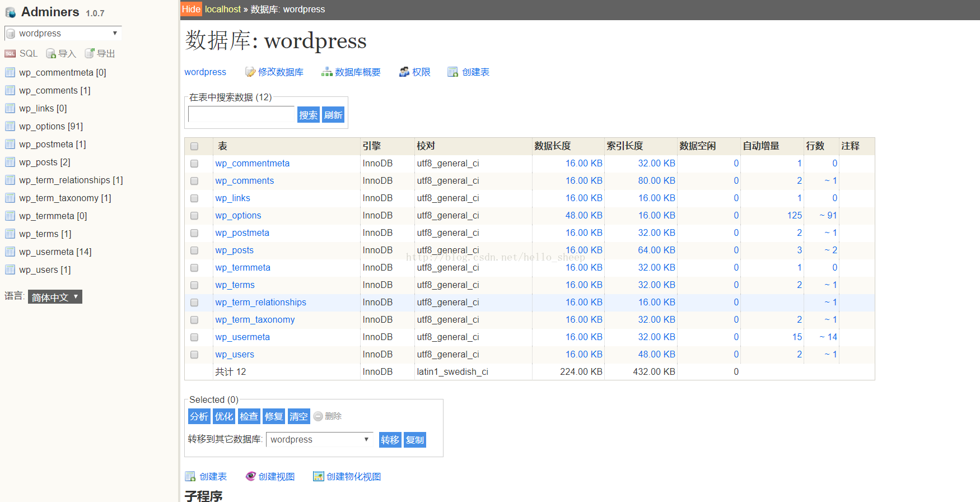Click table icon beside wp_term_relationships in sidebar

(x=10, y=180)
